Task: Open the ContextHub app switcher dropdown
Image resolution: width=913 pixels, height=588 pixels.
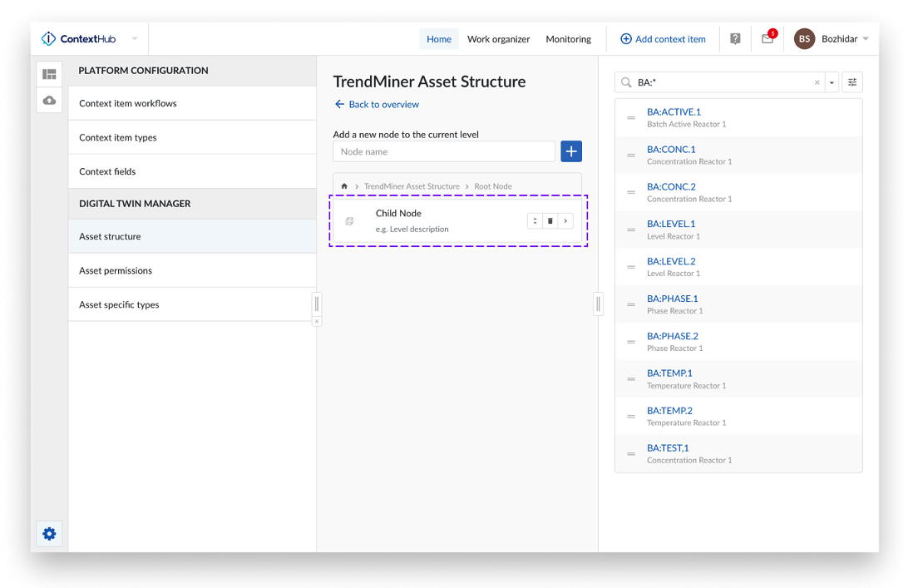Action: (x=135, y=39)
